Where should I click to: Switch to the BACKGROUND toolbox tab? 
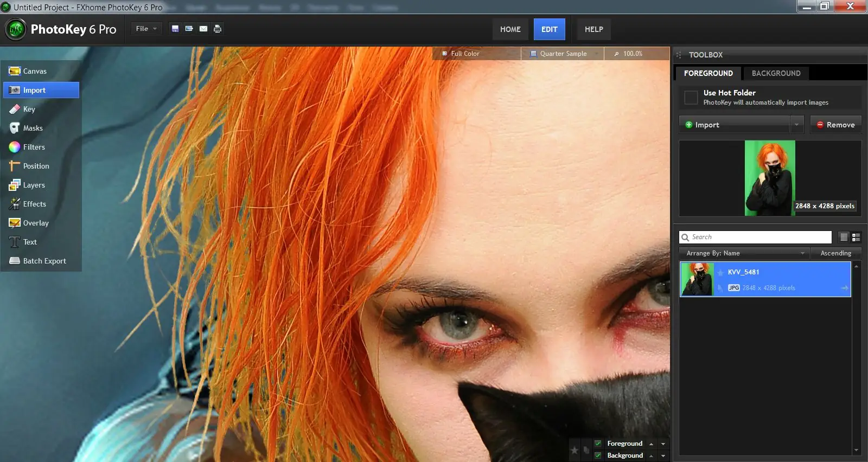click(776, 73)
